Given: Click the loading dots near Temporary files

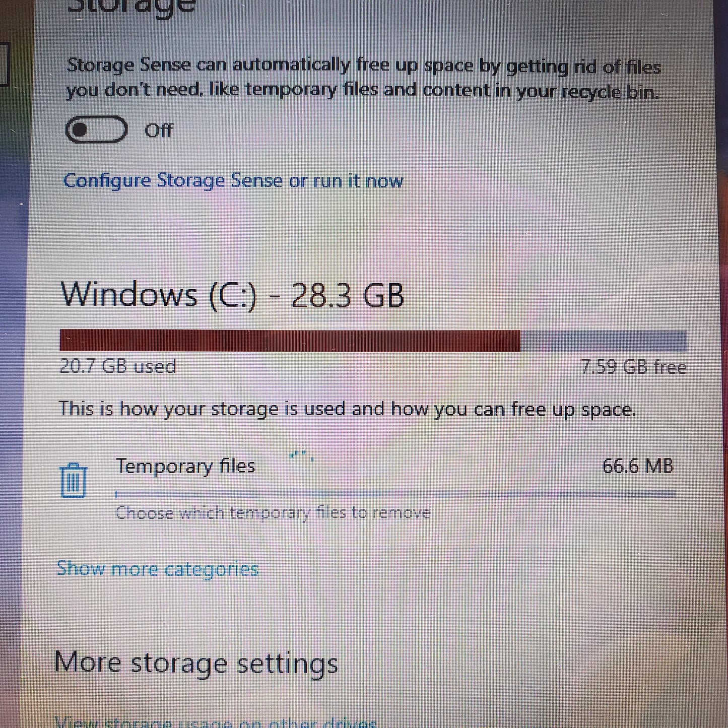Looking at the screenshot, I should 302,455.
